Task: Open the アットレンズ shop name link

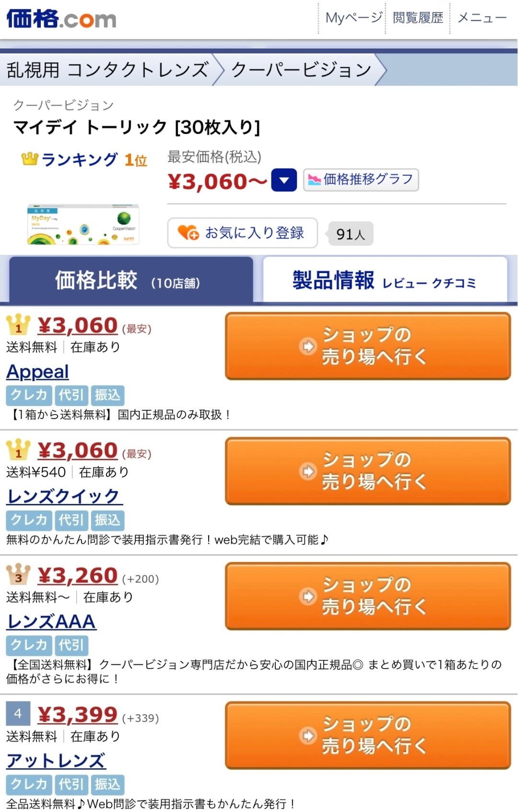Action: coord(56,761)
